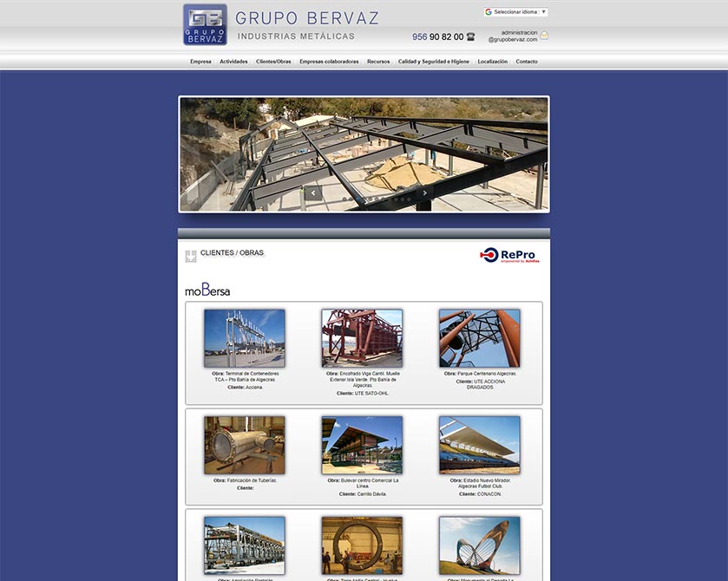Image resolution: width=728 pixels, height=581 pixels.
Task: Open the Actividades menu
Action: (x=233, y=62)
